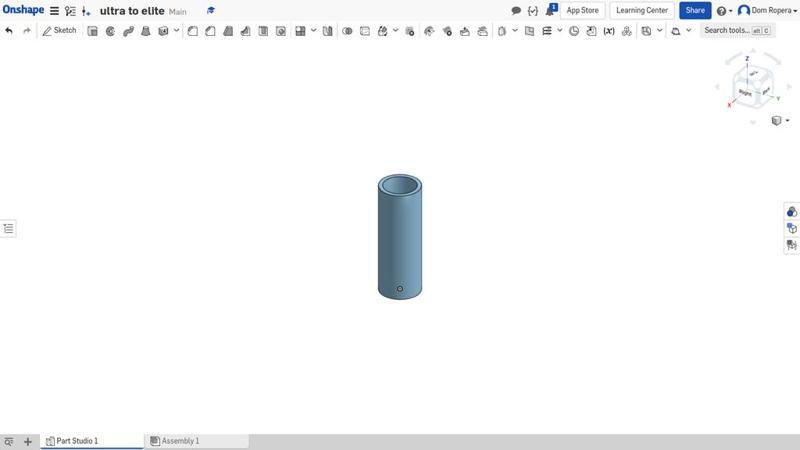Select the Transform tool
Viewport: 800px width, 450px height.
click(383, 31)
